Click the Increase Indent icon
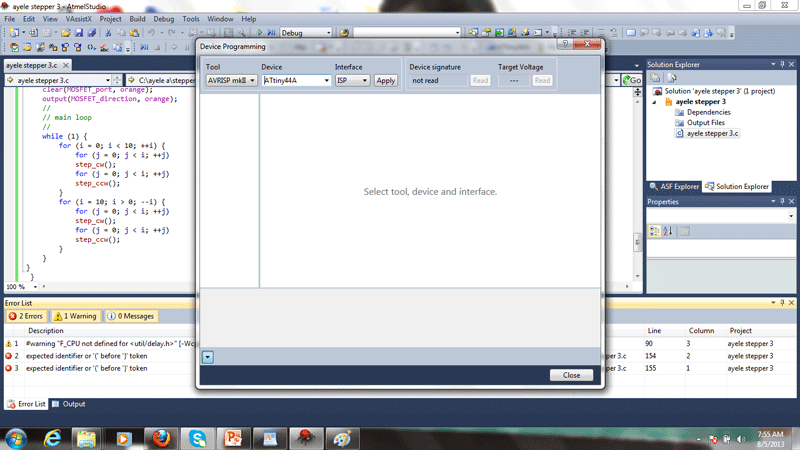Screen dimensions: 800x450 (585, 33)
